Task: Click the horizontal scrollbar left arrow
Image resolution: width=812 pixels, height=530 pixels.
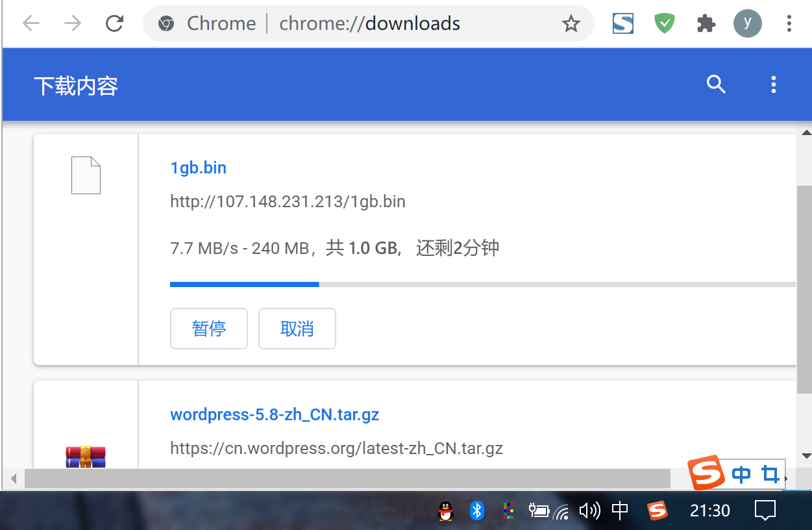Action: click(13, 479)
